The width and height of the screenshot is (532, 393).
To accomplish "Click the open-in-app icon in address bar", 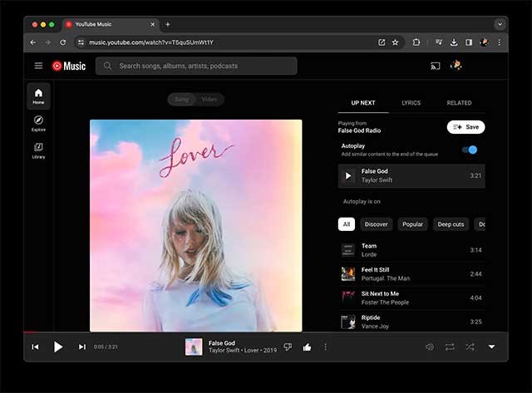I will [x=382, y=42].
